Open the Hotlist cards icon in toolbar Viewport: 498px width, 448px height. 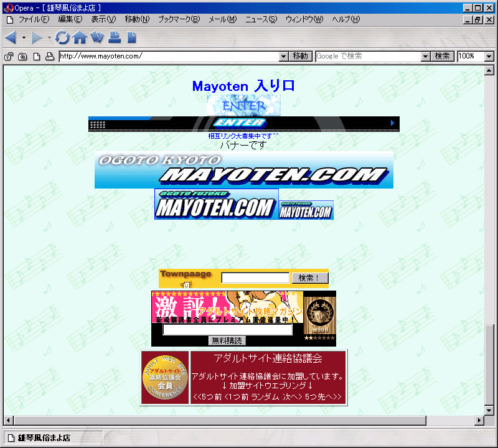click(x=97, y=37)
